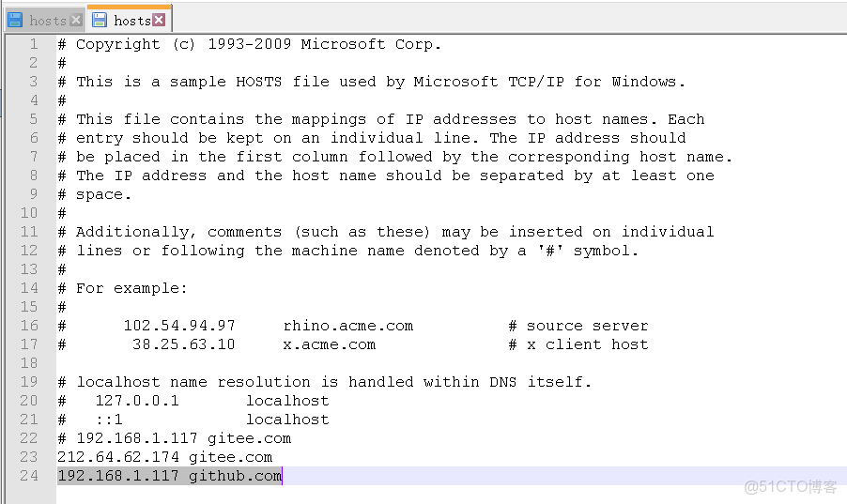This screenshot has height=504, width=847.
Task: Click the save-state disk icon on active hosts tab
Action: coord(100,20)
